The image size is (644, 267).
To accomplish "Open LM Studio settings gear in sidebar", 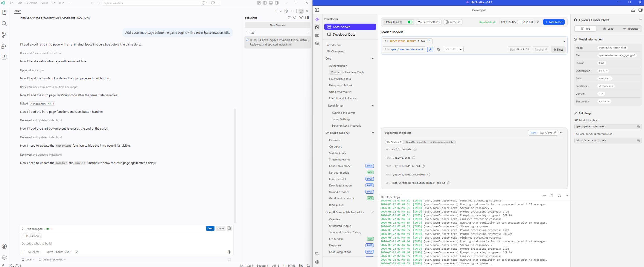I will click(317, 262).
